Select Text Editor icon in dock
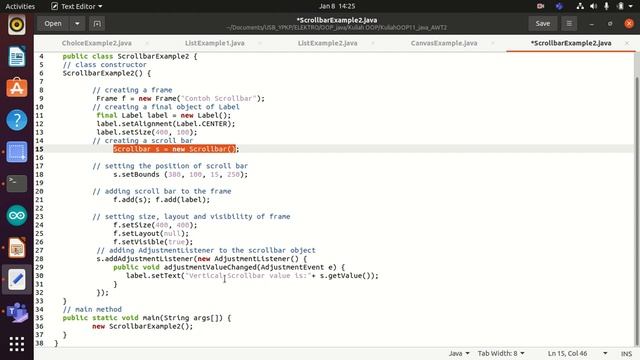Viewport: 640px width, 360px height. pyautogui.click(x=17, y=279)
